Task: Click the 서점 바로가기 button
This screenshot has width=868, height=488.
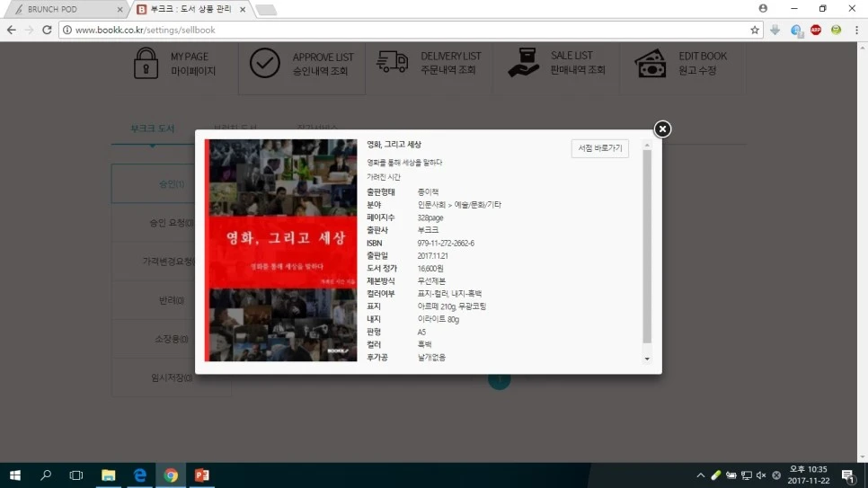Action: coord(600,148)
